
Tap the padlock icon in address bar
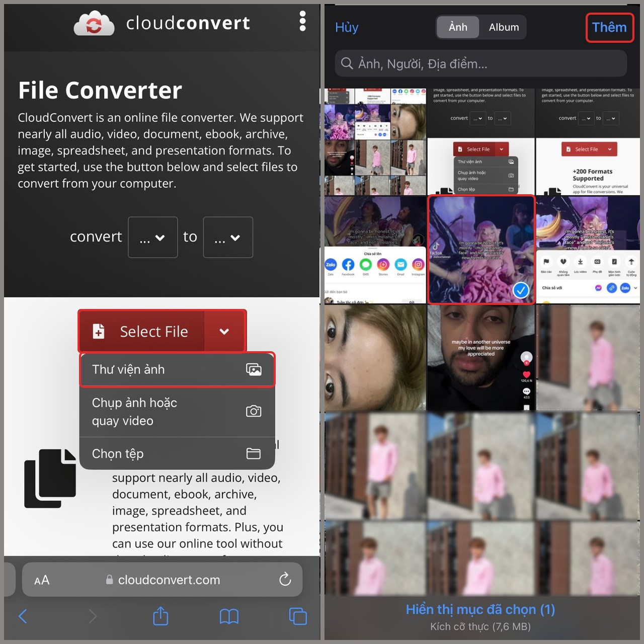[x=109, y=580]
